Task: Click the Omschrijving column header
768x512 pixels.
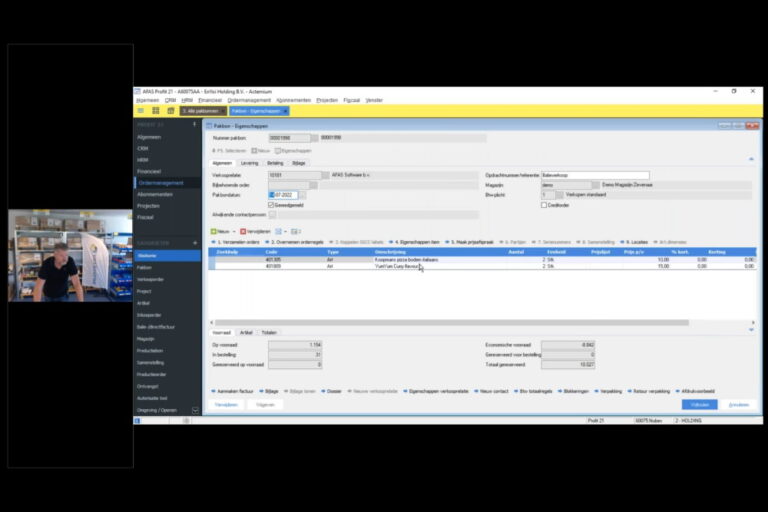Action: tap(390, 252)
